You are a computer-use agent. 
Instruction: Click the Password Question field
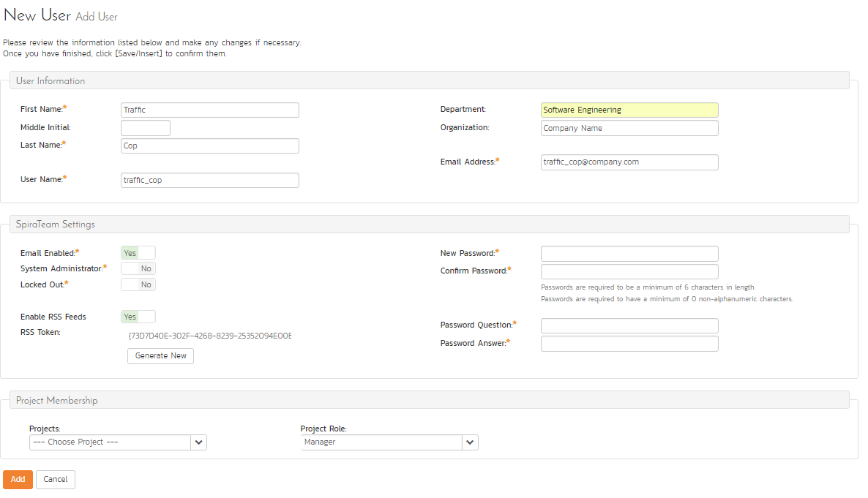tap(629, 325)
